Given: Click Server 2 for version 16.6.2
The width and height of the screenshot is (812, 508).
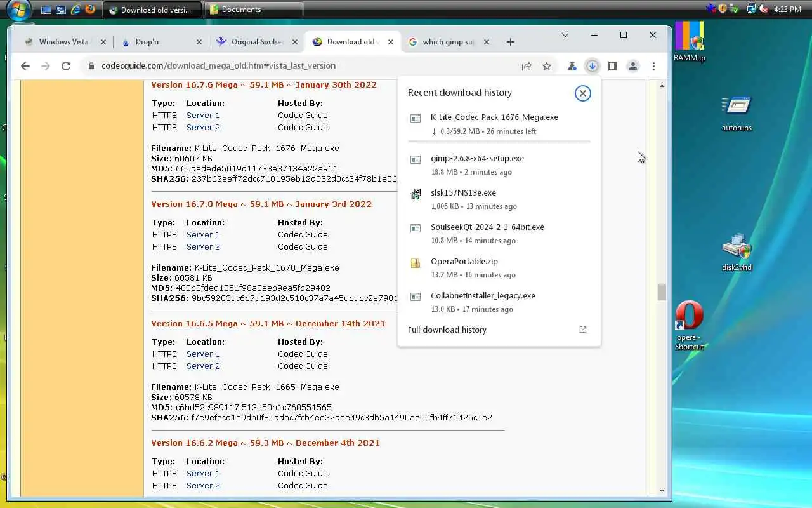Looking at the screenshot, I should (203, 486).
